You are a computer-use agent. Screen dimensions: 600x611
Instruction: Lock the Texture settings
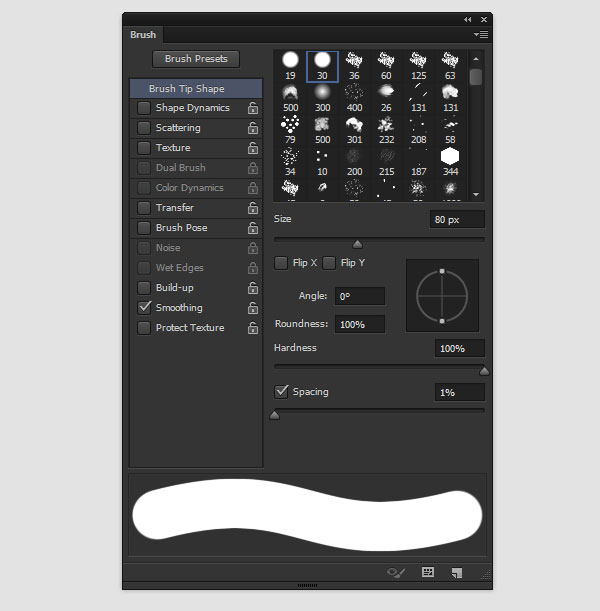(x=253, y=148)
